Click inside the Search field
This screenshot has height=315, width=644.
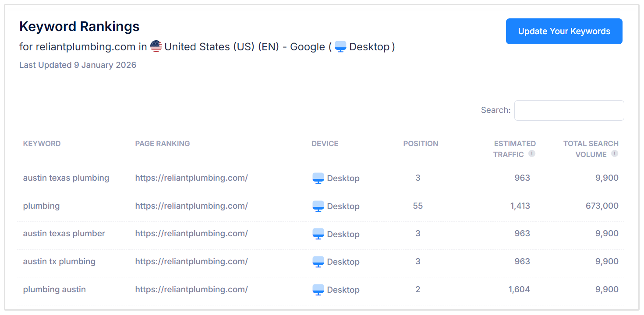[x=569, y=110]
